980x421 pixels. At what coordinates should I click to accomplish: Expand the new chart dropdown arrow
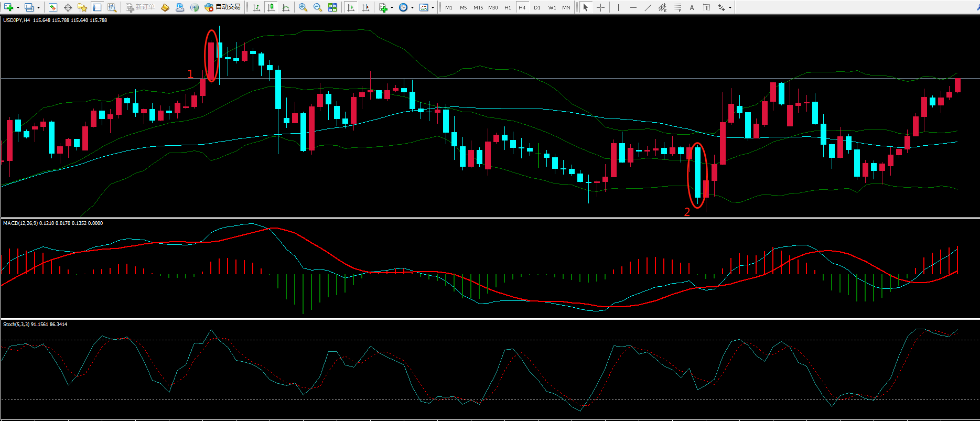click(x=18, y=7)
